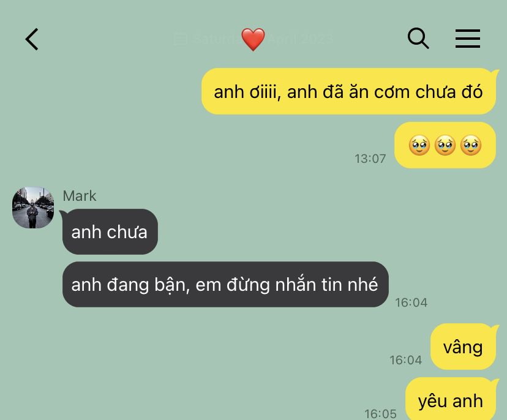507x420 pixels.
Task: Open Mark's profile picture
Action: [x=33, y=208]
